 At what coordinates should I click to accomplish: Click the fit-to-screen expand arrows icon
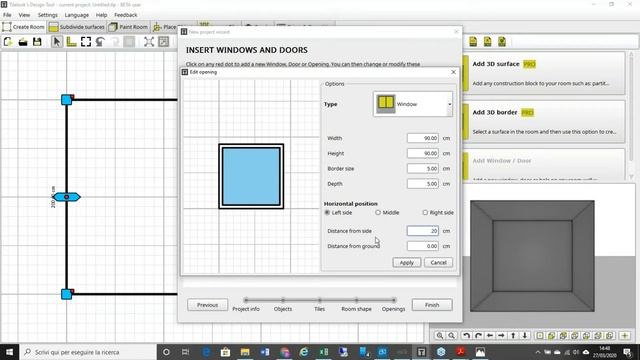(149, 42)
